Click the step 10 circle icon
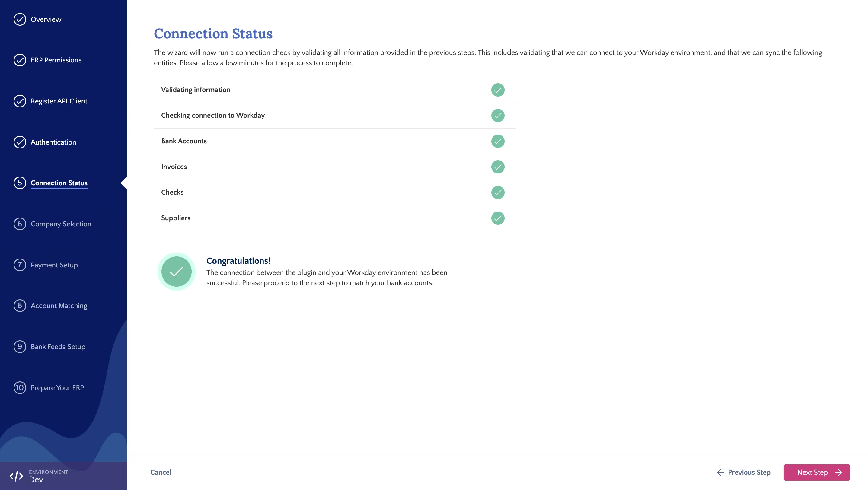The height and width of the screenshot is (490, 868). click(20, 388)
